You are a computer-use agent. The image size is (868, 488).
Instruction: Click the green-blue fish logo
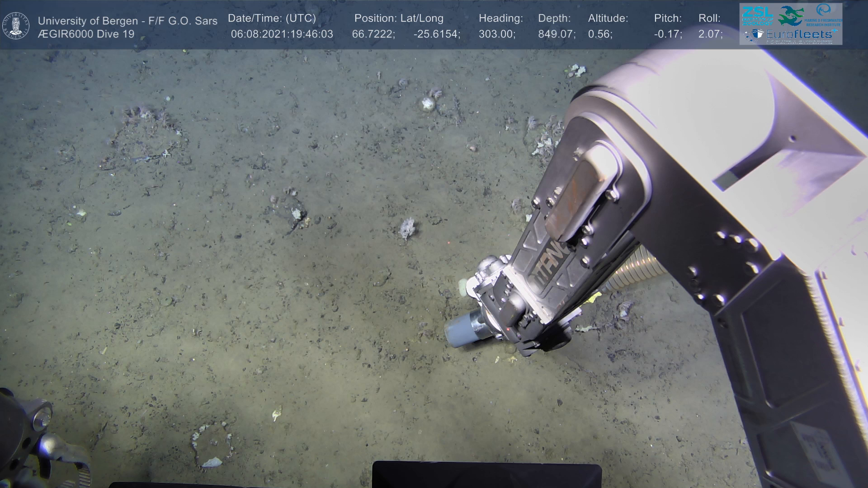click(x=791, y=15)
